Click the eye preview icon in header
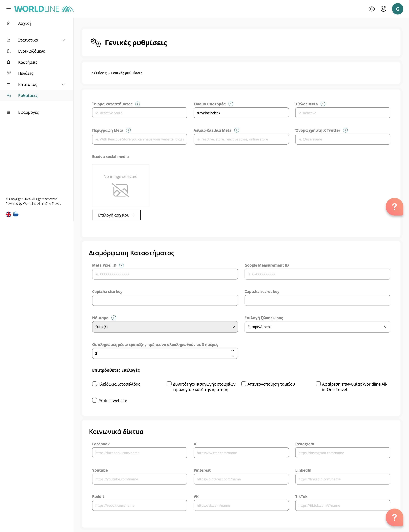 (x=372, y=9)
